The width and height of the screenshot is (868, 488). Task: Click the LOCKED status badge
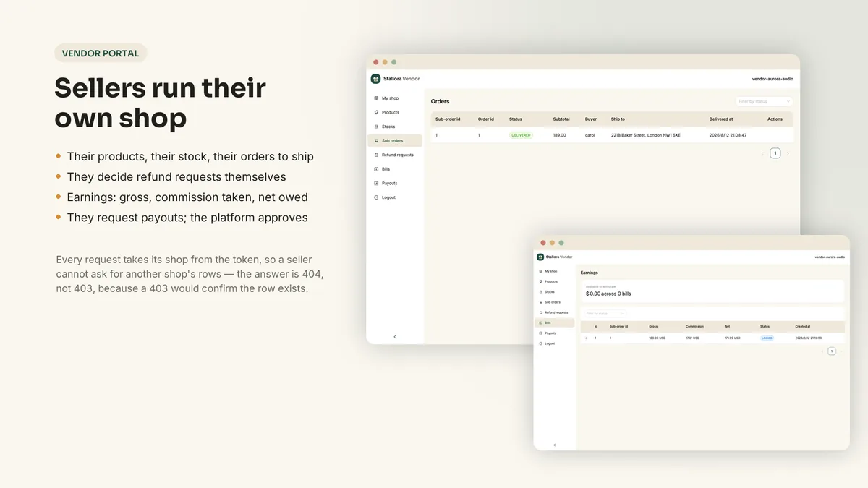[767, 338]
